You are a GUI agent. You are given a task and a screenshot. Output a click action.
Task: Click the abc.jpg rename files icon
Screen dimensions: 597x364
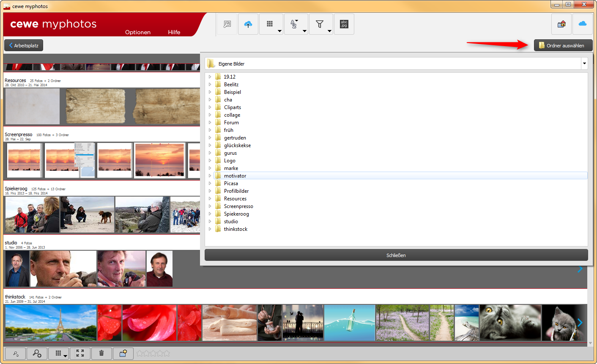344,25
